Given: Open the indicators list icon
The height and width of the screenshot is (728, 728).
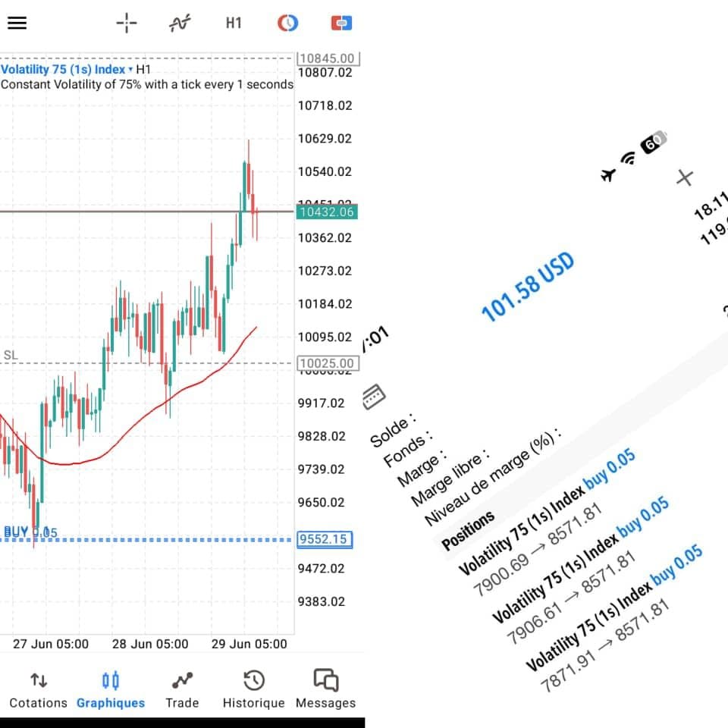Looking at the screenshot, I should coord(180,23).
